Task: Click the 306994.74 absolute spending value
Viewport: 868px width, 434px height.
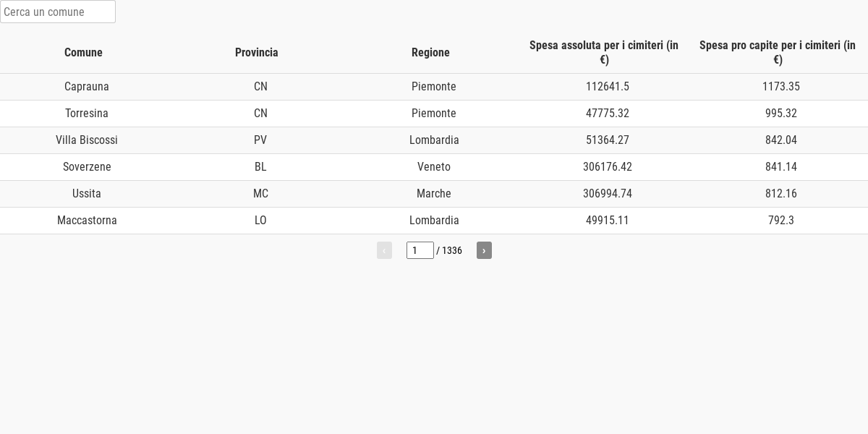Action: [x=608, y=194]
